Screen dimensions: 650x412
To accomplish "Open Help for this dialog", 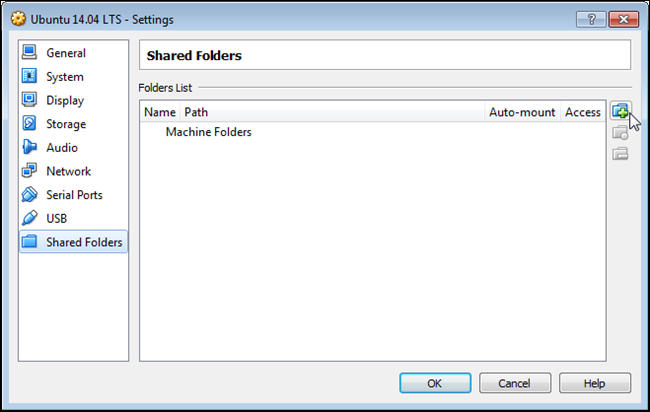I will click(594, 383).
